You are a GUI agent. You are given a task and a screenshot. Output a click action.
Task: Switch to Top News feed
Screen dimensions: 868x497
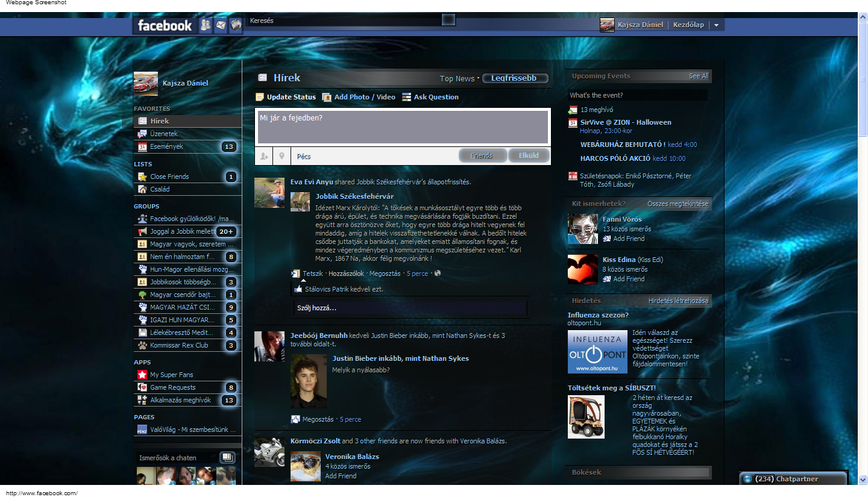coord(457,78)
